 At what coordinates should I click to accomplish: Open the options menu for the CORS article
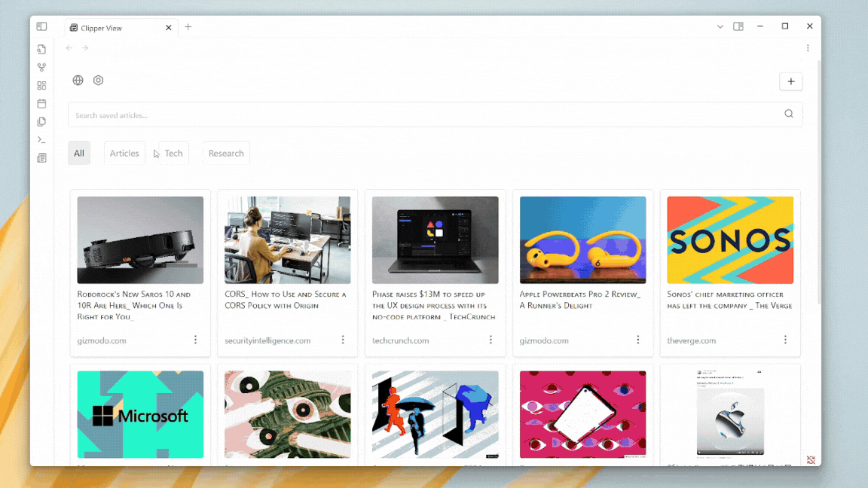343,340
